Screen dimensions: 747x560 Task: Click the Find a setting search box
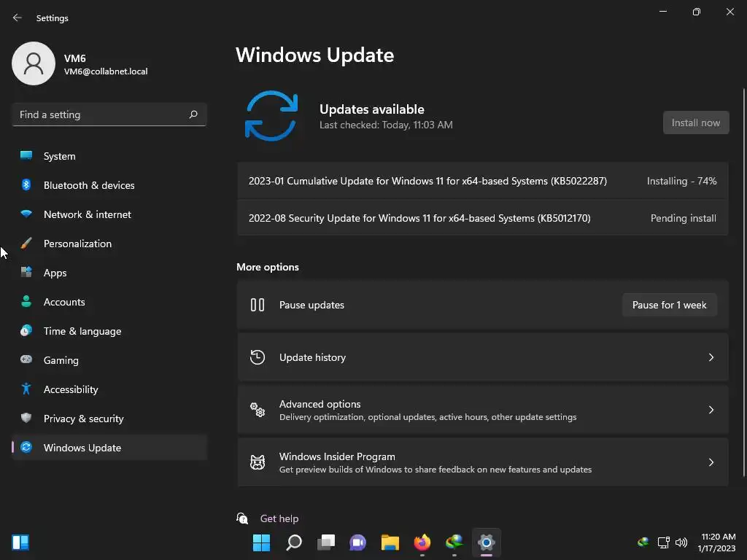point(109,114)
